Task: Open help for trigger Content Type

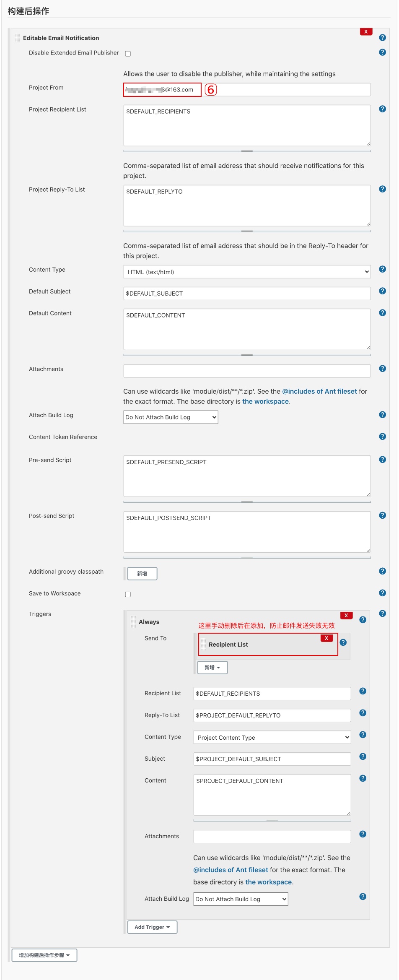Action: [x=363, y=735]
